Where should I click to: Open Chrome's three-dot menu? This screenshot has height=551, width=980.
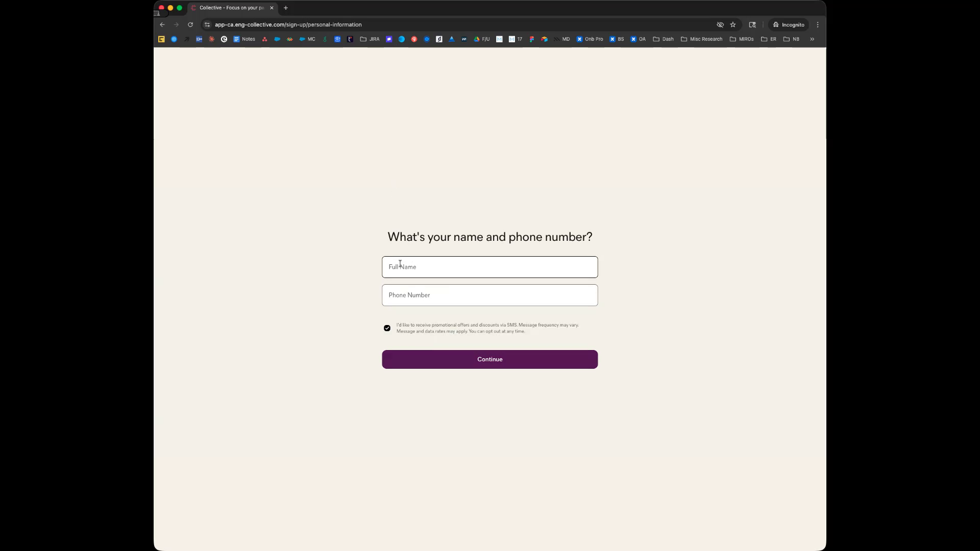tap(817, 24)
